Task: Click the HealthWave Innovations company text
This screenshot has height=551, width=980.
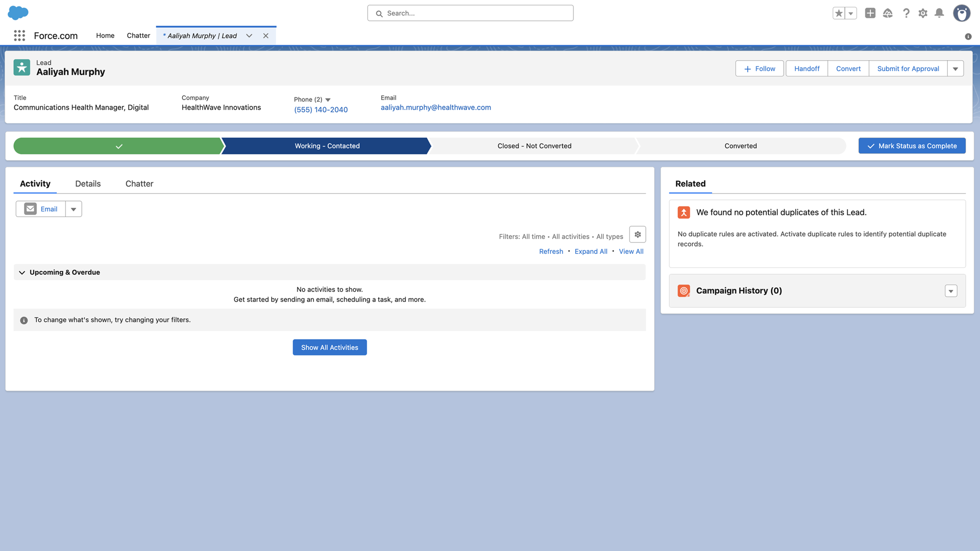Action: pyautogui.click(x=221, y=107)
